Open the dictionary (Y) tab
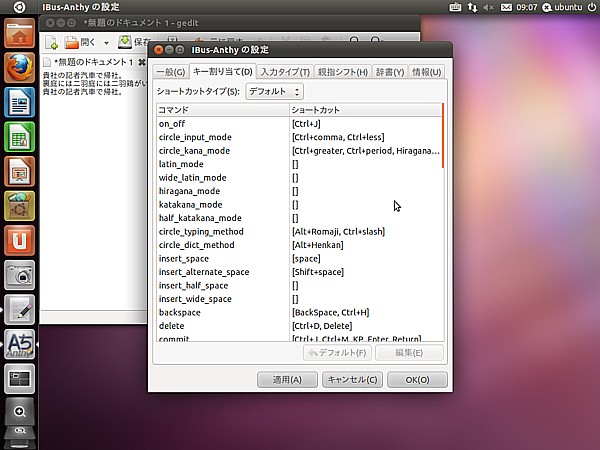This screenshot has height=450, width=600. point(390,72)
